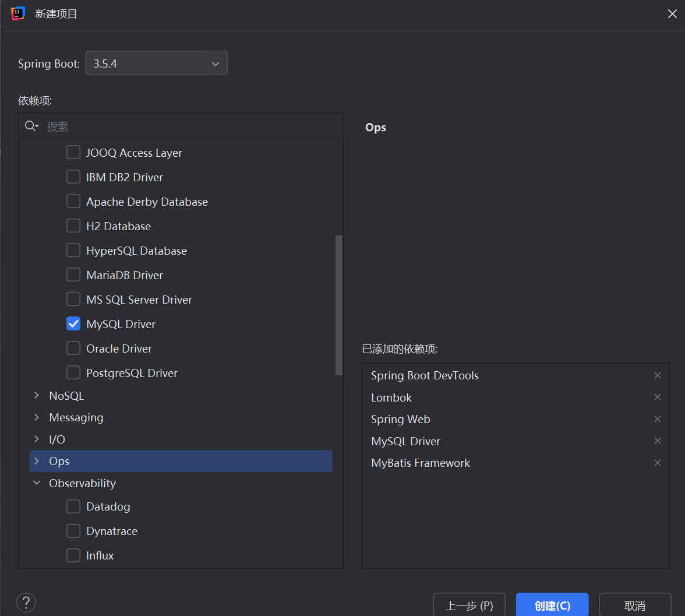Select Lombok in added dependencies list
Screen dimensions: 685x616
(391, 397)
